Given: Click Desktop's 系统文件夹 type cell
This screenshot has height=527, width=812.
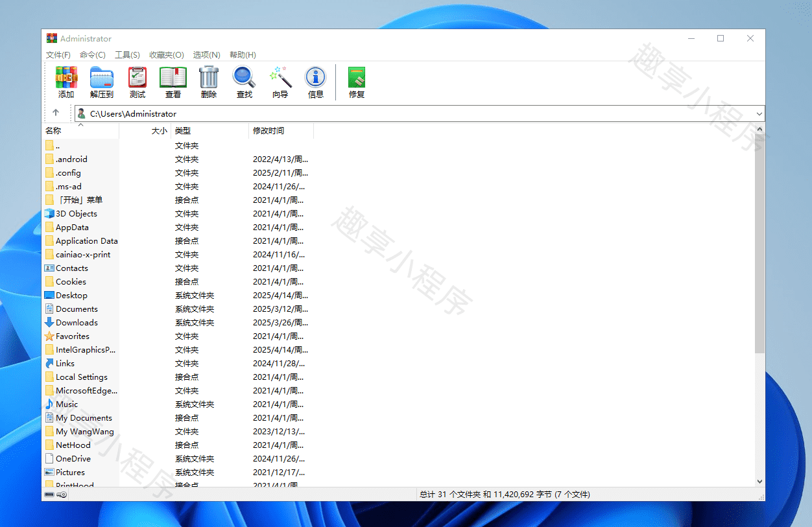Looking at the screenshot, I should coord(195,295).
